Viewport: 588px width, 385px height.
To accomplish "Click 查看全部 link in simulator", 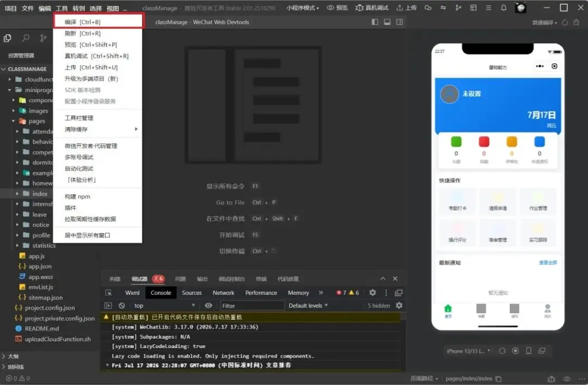I will (548, 263).
